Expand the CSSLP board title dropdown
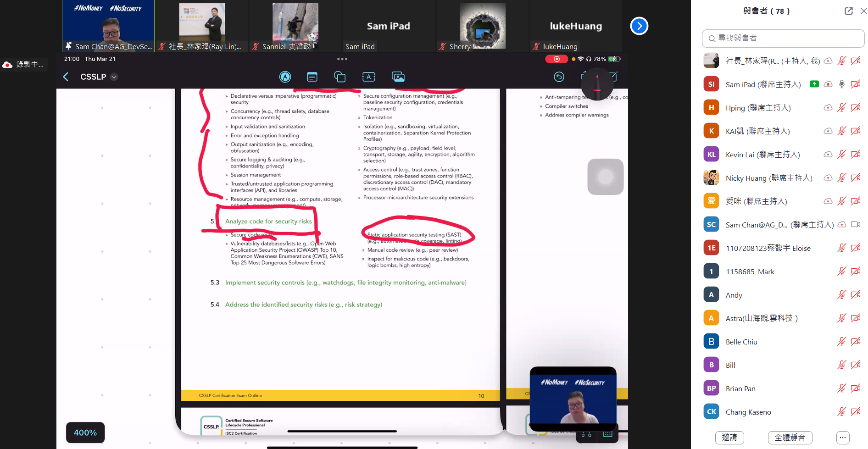Image resolution: width=868 pixels, height=449 pixels. [114, 77]
